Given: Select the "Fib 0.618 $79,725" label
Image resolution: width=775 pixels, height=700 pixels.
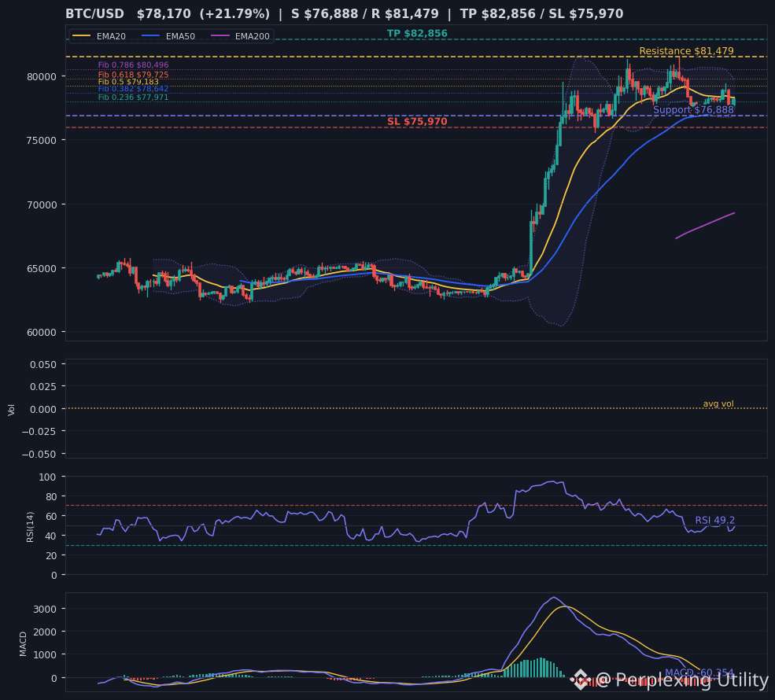Looking at the screenshot, I should pos(133,75).
